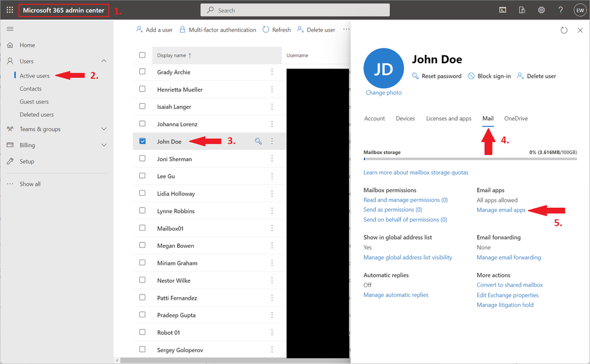Toggle the select-all users checkbox
The width and height of the screenshot is (590, 364).
pyautogui.click(x=142, y=55)
